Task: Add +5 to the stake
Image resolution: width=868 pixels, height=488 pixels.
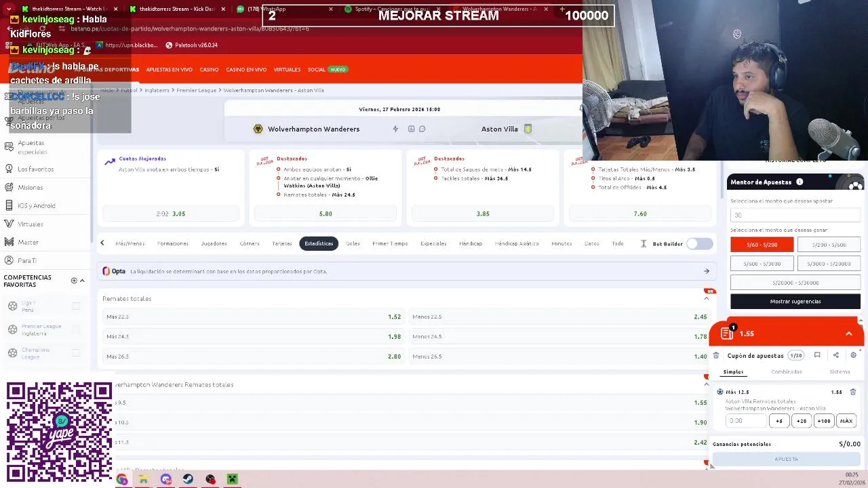Action: (x=779, y=421)
